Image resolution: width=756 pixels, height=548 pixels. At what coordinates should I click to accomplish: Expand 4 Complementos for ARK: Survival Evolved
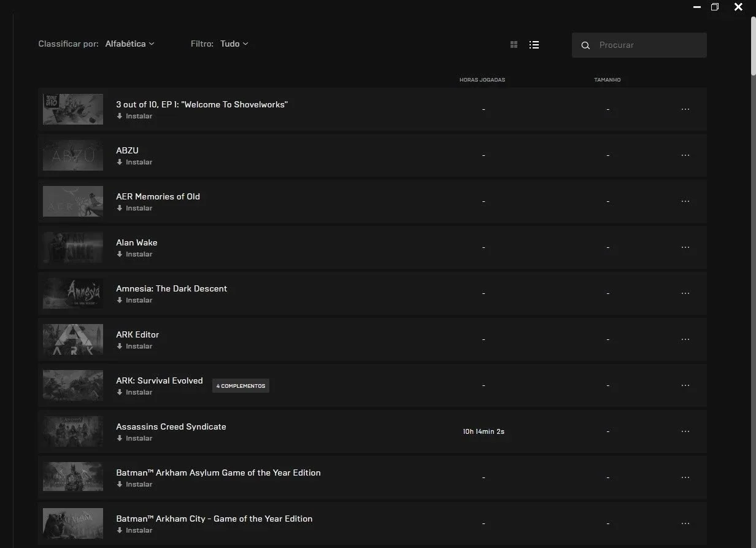pos(241,386)
